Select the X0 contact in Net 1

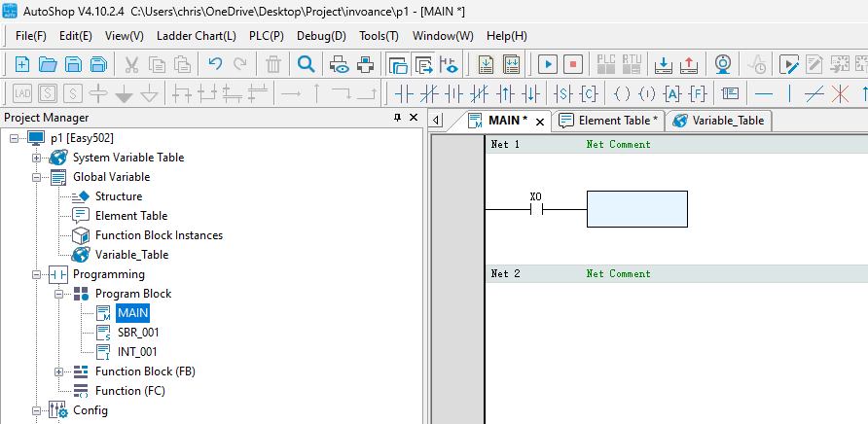pyautogui.click(x=536, y=210)
